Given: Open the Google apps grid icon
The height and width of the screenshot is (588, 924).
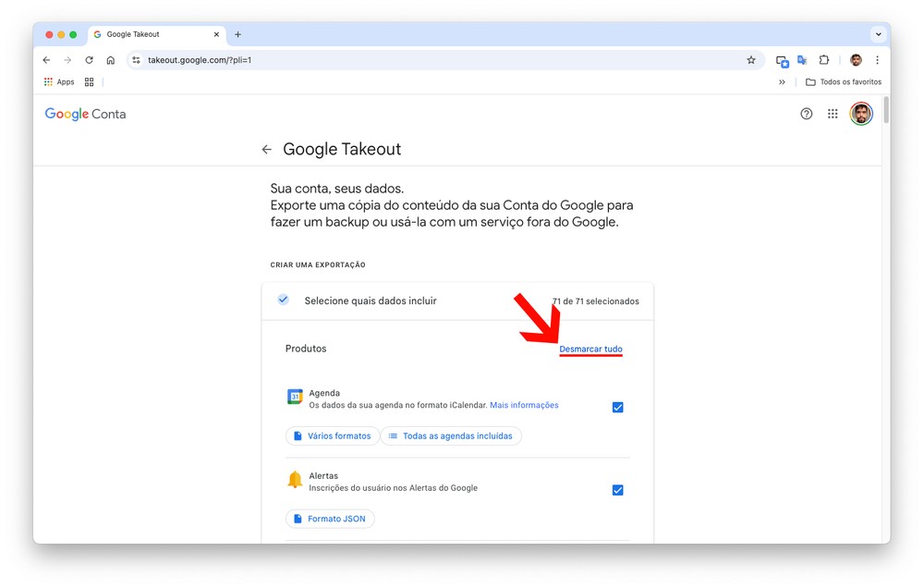Looking at the screenshot, I should [833, 114].
